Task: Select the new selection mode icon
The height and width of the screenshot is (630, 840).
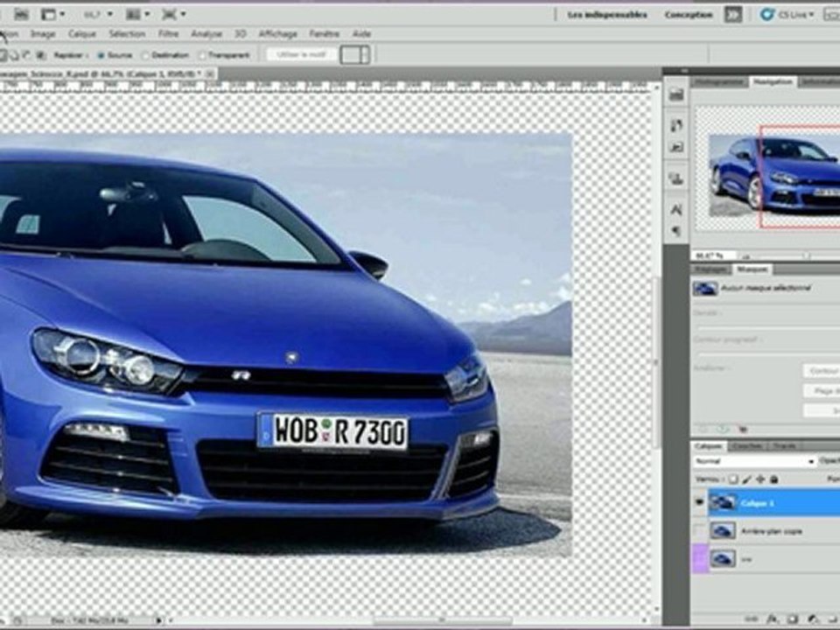Action: (3, 55)
